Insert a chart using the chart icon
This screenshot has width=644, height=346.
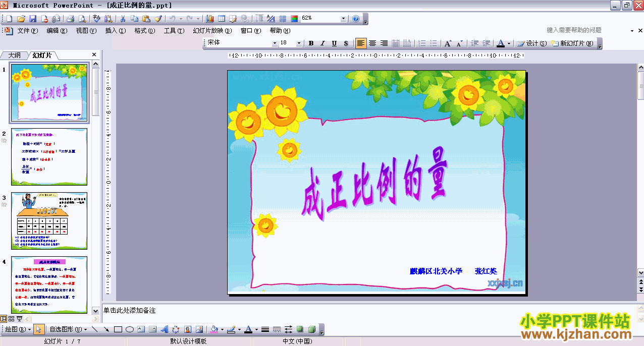coord(209,19)
